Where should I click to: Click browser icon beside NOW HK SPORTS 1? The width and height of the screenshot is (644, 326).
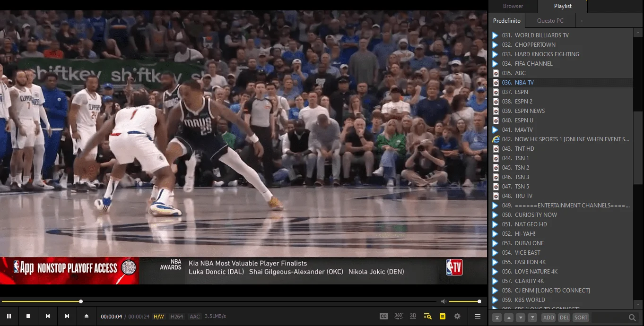click(x=496, y=139)
